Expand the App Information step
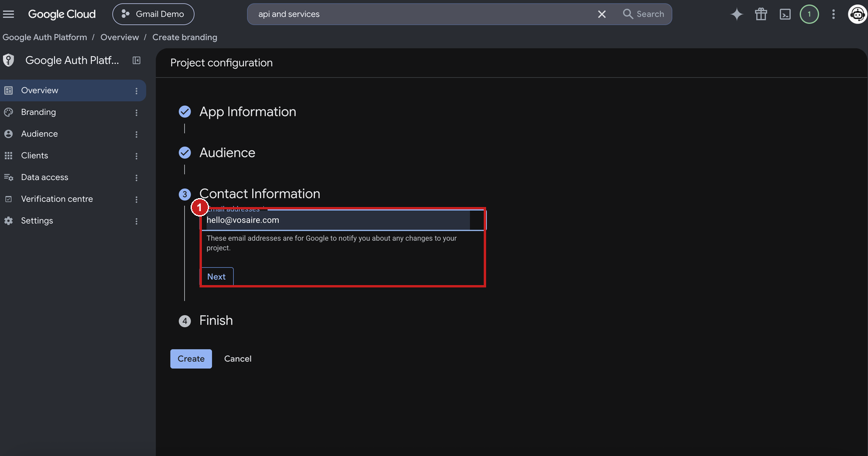The height and width of the screenshot is (456, 868). (247, 112)
